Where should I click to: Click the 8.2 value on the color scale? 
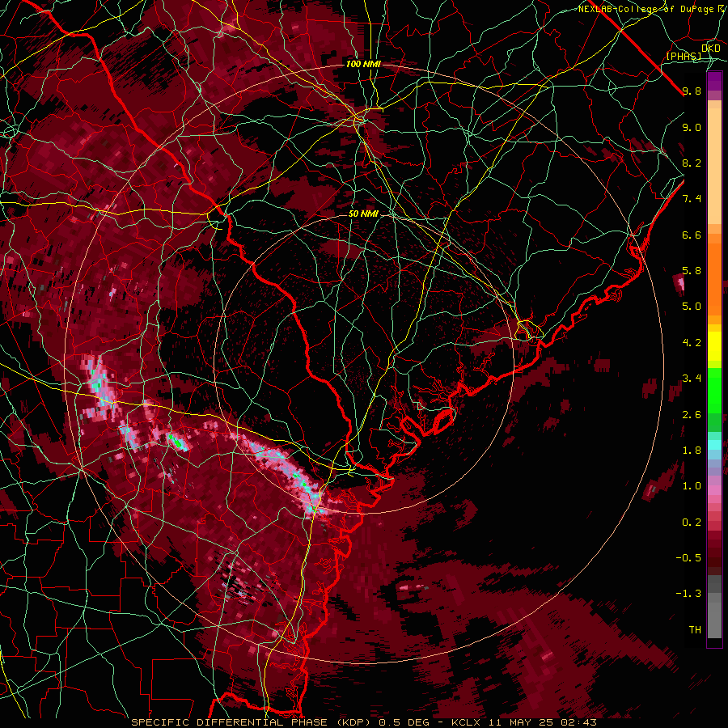pyautogui.click(x=692, y=163)
